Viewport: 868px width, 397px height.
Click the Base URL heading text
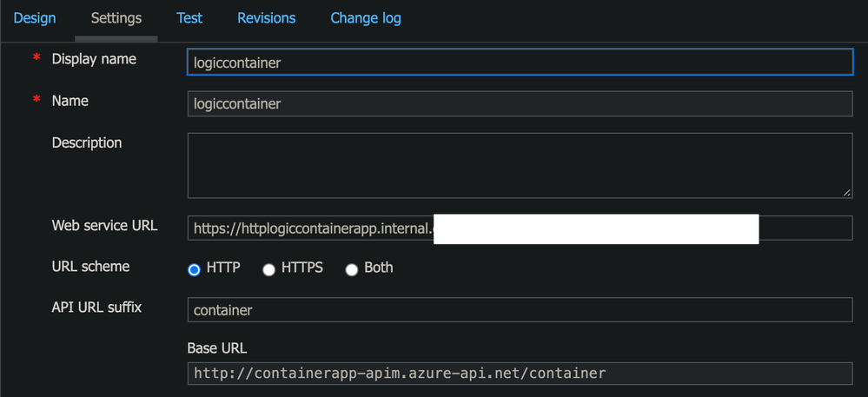tap(216, 347)
